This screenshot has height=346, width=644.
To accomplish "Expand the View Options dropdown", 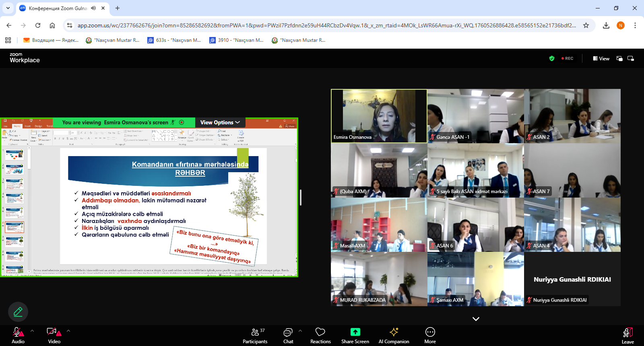I will 220,122.
